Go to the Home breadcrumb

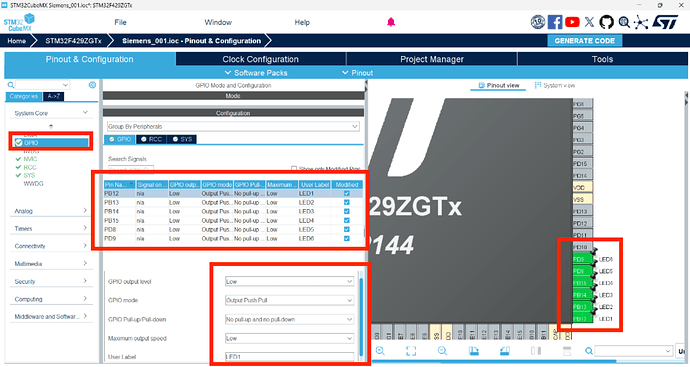click(x=17, y=40)
